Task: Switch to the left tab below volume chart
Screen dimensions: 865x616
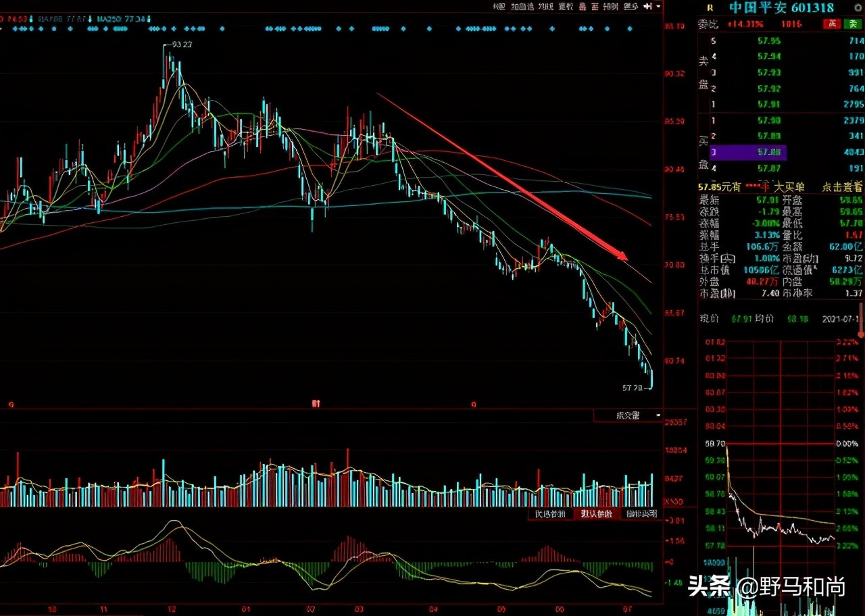Action: coord(550,514)
